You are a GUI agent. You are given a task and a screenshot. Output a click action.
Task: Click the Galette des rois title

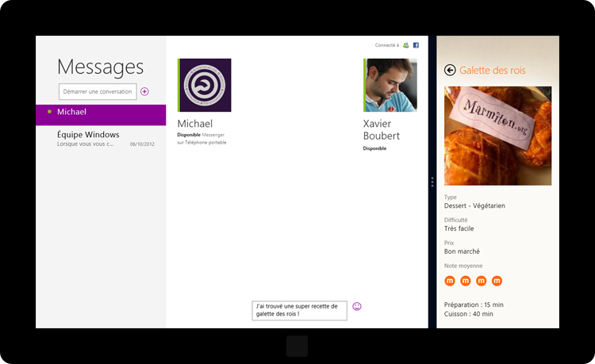[x=493, y=70]
